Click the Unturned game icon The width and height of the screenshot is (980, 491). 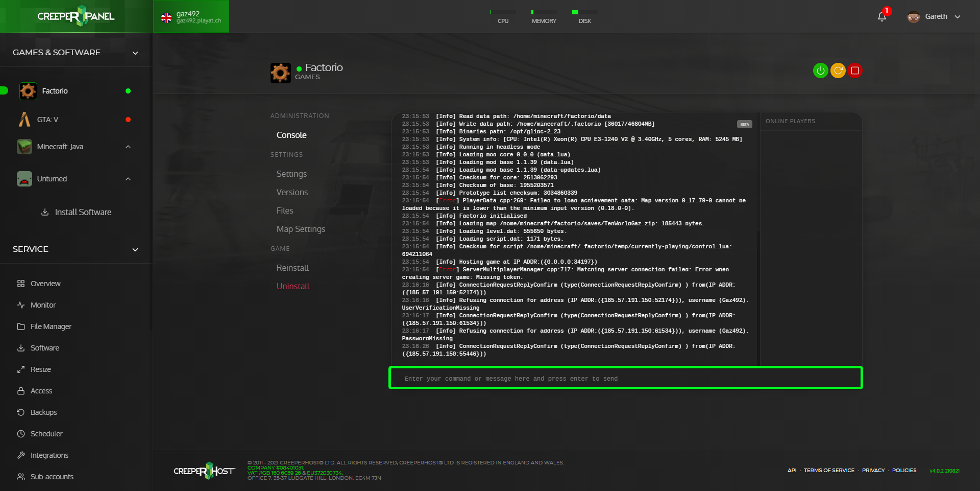24,179
